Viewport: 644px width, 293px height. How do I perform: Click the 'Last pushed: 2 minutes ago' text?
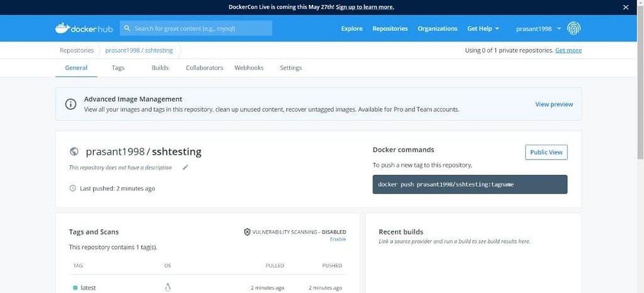(x=118, y=189)
